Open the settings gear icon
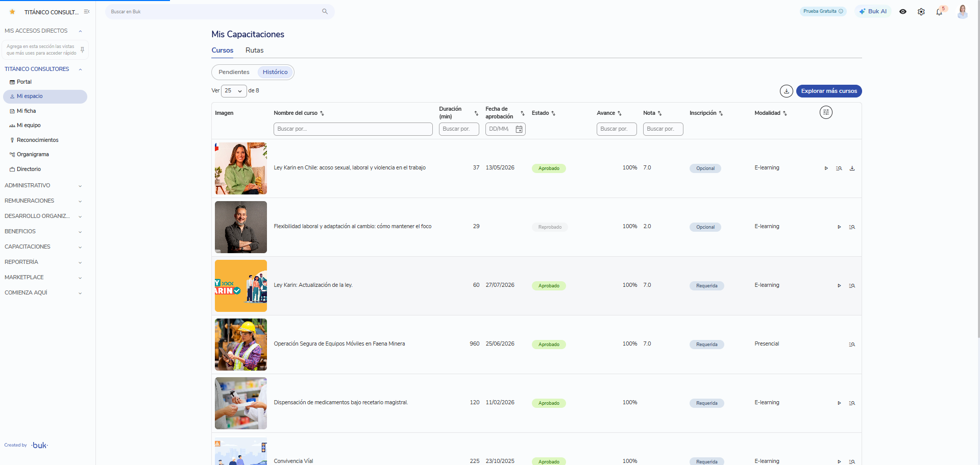This screenshot has height=465, width=980. [921, 12]
